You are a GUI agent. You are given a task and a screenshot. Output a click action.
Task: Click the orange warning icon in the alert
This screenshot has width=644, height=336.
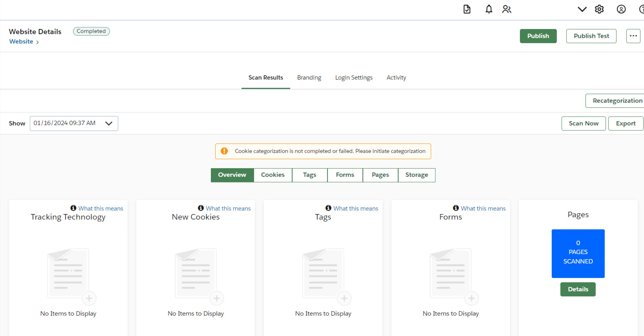(224, 151)
